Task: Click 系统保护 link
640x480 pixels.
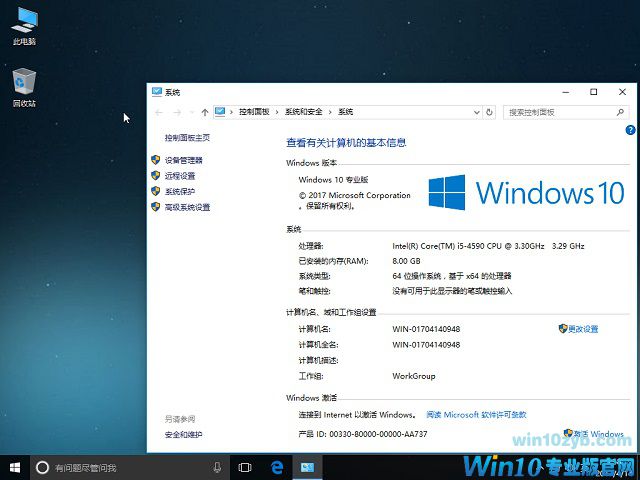Action: 180,191
